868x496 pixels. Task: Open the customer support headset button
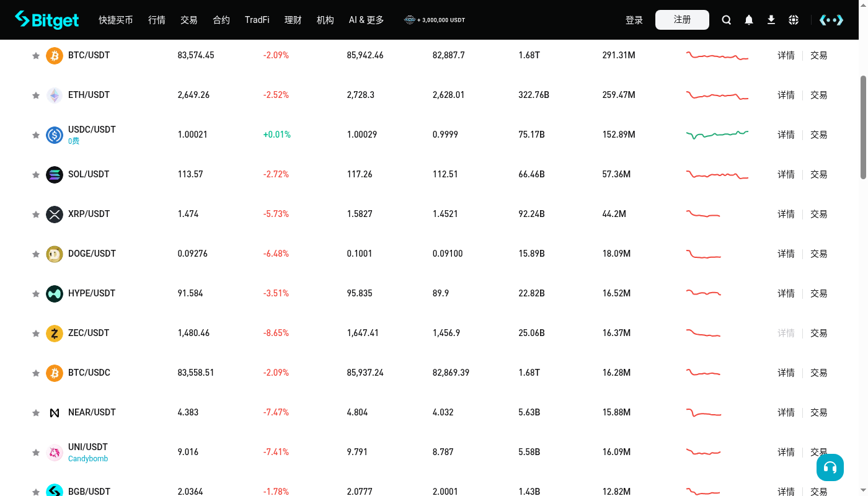tap(830, 467)
